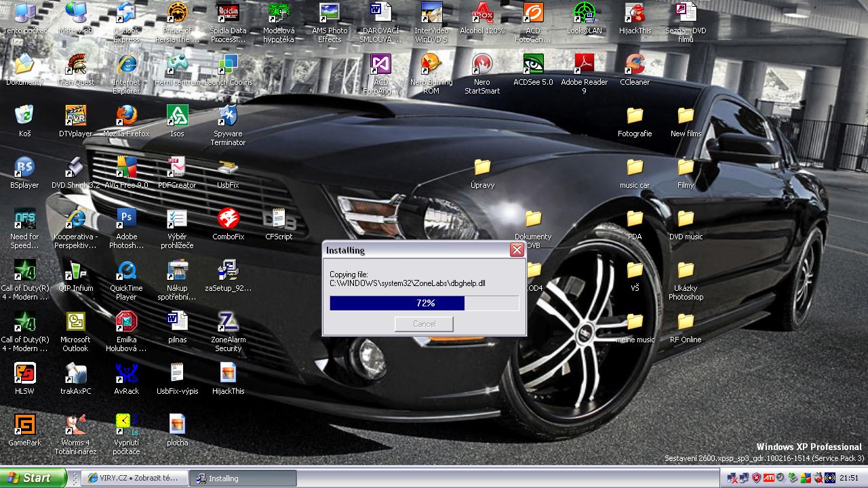The height and width of the screenshot is (488, 868).
Task: Select the CCleaner desktop shortcut
Action: pyautogui.click(x=635, y=65)
